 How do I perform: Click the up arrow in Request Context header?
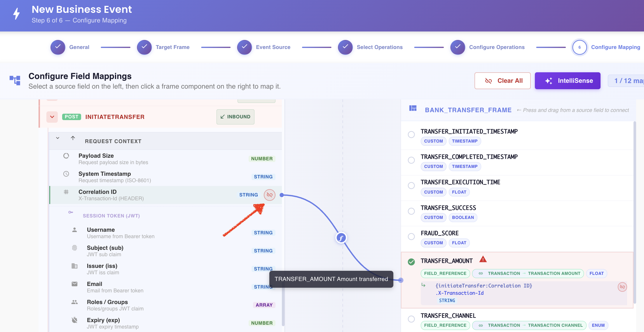(x=73, y=138)
